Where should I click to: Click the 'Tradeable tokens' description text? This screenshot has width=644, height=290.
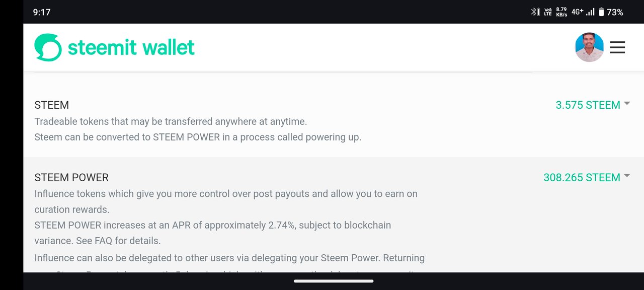171,121
